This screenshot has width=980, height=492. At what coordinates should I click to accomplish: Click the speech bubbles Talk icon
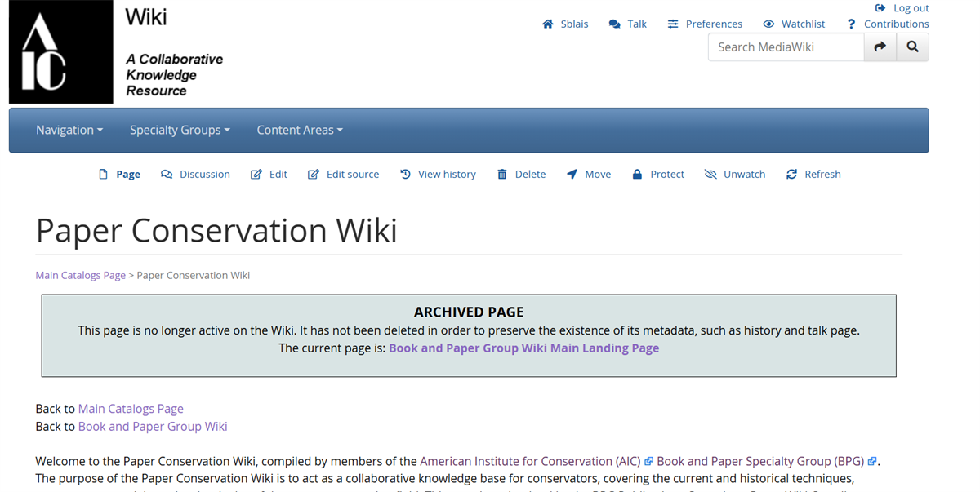coord(615,24)
